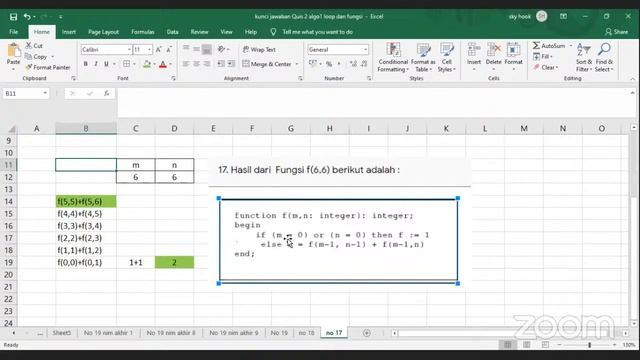Toggle bold formatting
Viewport: 640px width, 360px height.
(86, 64)
